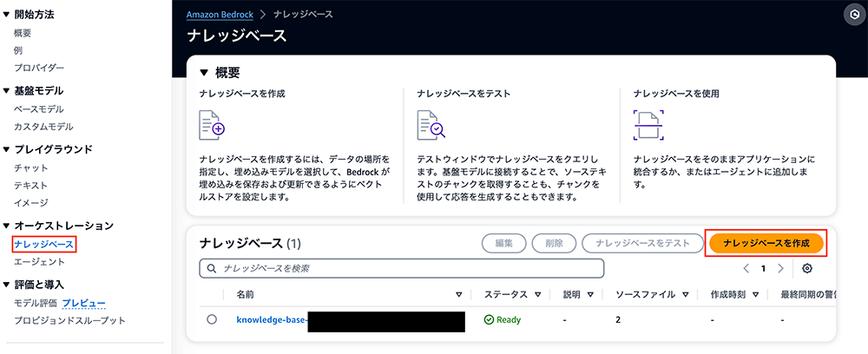Image resolution: width=868 pixels, height=354 pixels.
Task: Collapse the 概要 overview panel
Action: pos(204,73)
